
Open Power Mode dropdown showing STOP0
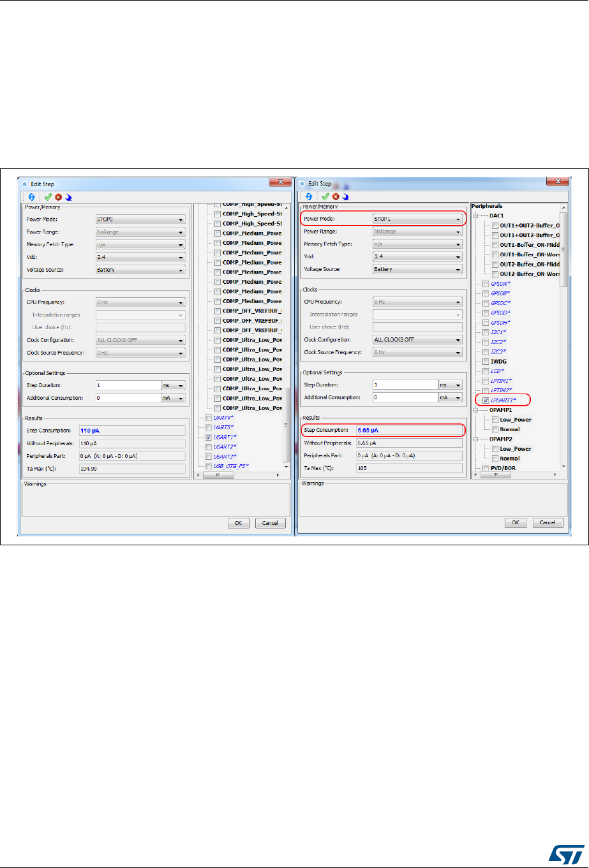[x=140, y=219]
